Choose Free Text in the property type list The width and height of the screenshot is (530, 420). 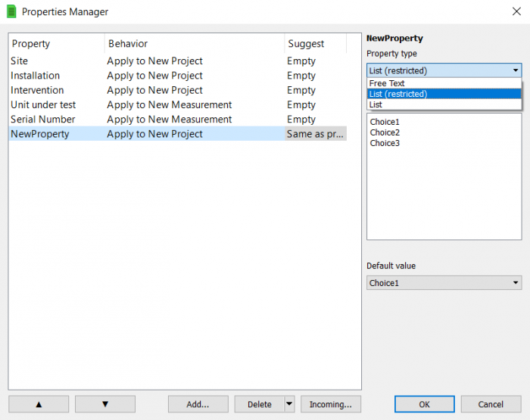pyautogui.click(x=444, y=83)
